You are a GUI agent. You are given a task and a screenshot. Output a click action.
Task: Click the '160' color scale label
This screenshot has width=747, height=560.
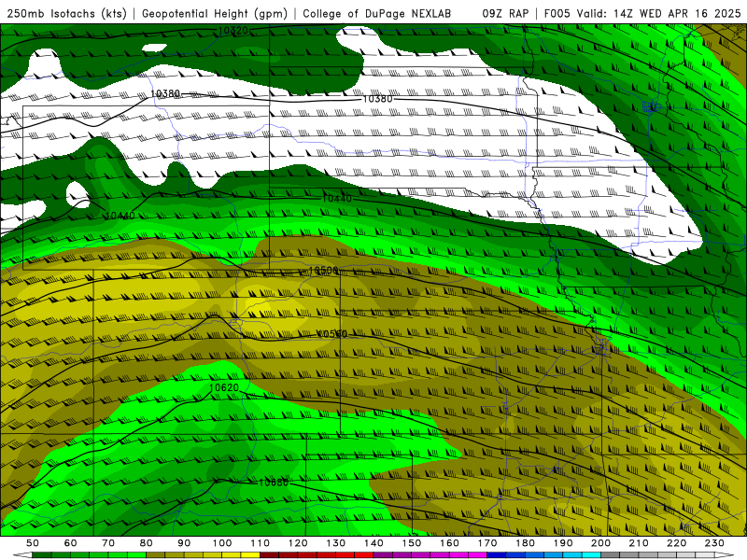449,543
